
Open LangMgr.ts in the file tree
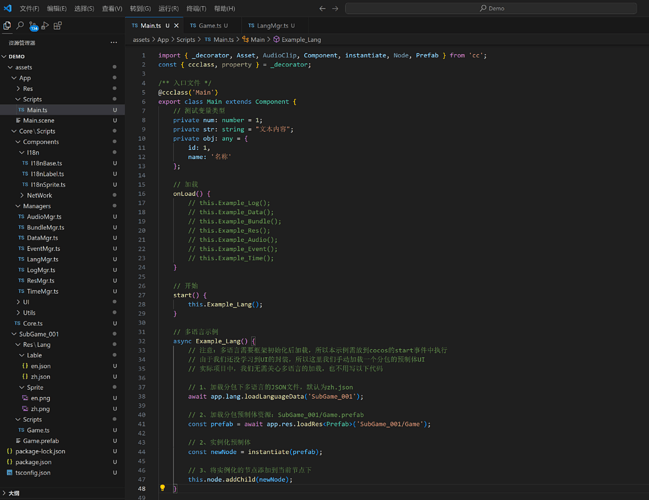point(44,259)
